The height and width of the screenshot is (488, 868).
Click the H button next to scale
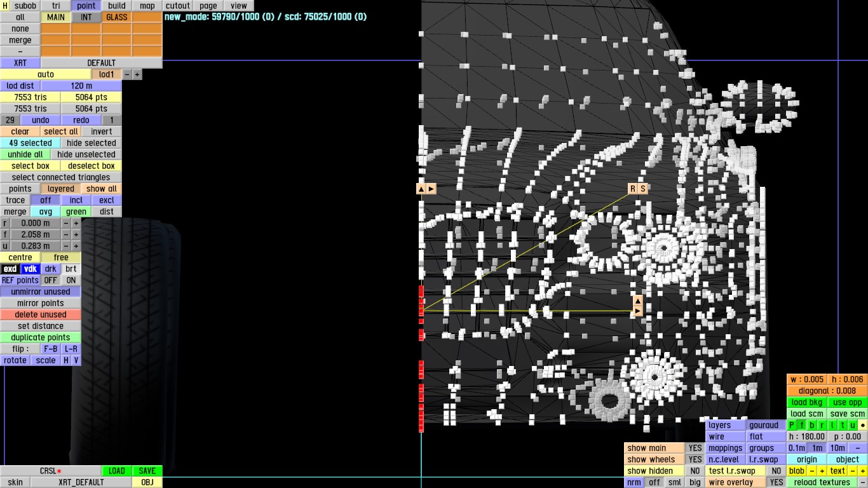point(66,360)
